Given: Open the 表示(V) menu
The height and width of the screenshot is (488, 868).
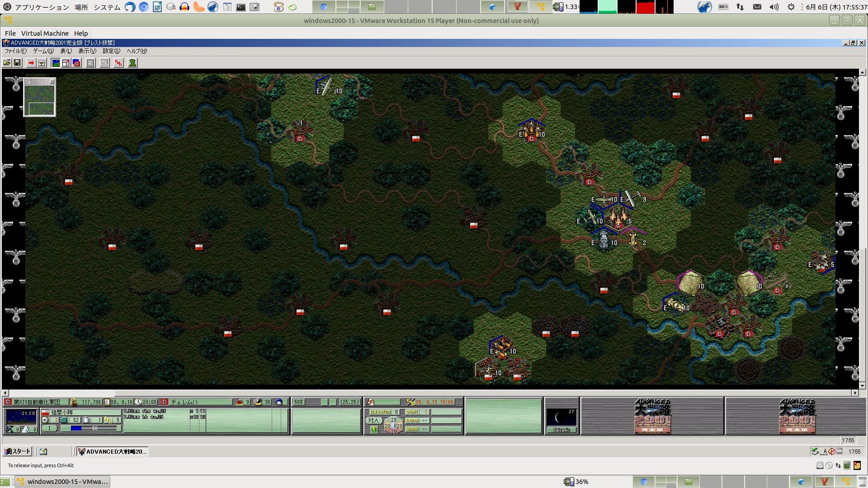Looking at the screenshot, I should [87, 51].
